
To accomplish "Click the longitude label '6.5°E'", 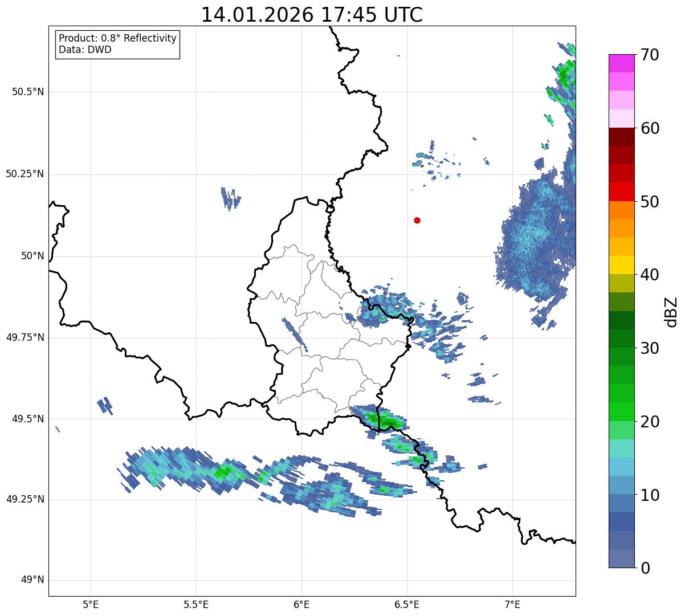I will point(407,604).
